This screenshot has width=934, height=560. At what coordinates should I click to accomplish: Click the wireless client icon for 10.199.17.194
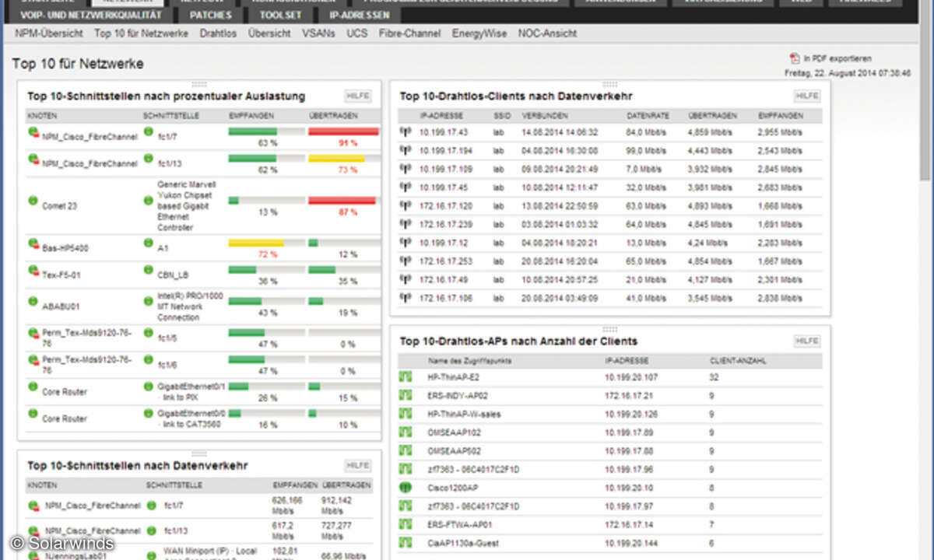[x=405, y=150]
